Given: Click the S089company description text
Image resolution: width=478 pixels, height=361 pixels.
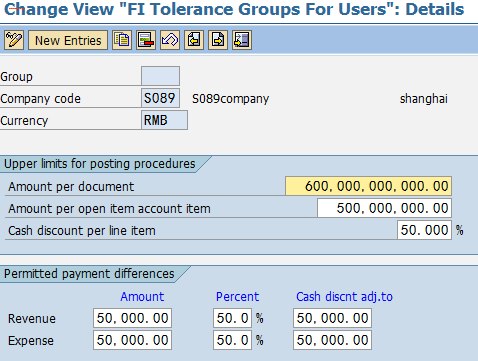Looking at the screenshot, I should click(x=230, y=99).
